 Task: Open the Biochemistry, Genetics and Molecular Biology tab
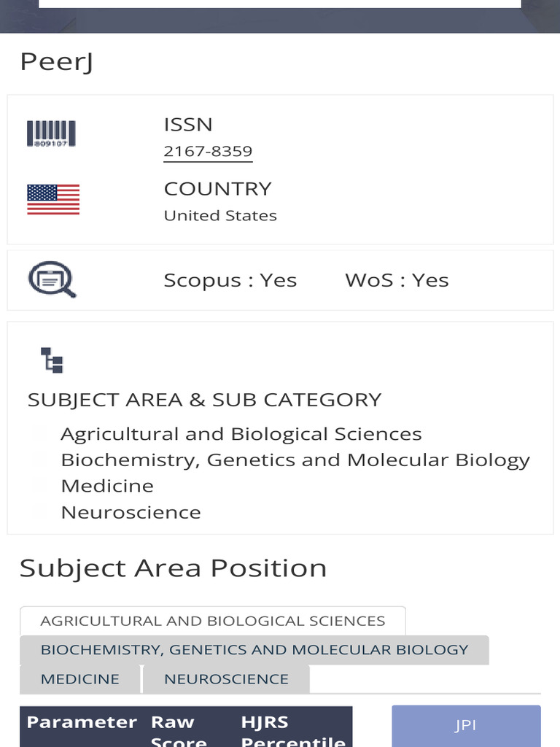[254, 649]
